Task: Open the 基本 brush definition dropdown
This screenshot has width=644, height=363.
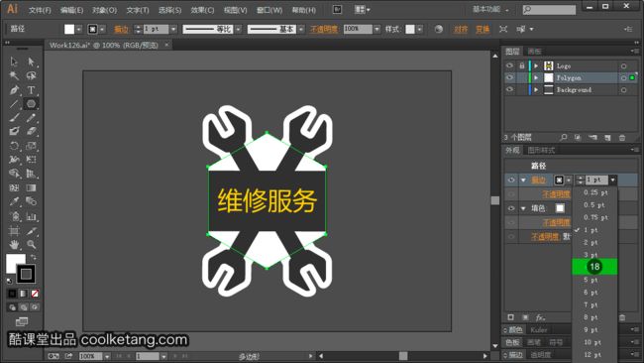Action: (x=301, y=29)
